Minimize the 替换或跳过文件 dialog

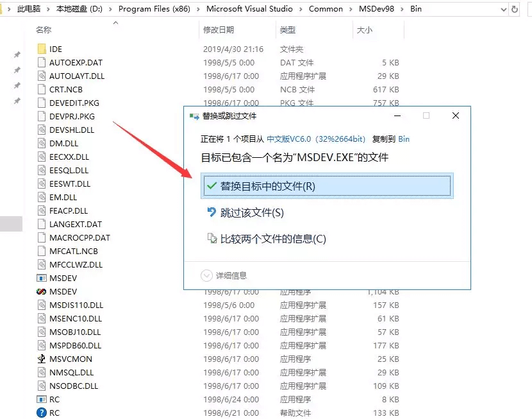coord(397,115)
